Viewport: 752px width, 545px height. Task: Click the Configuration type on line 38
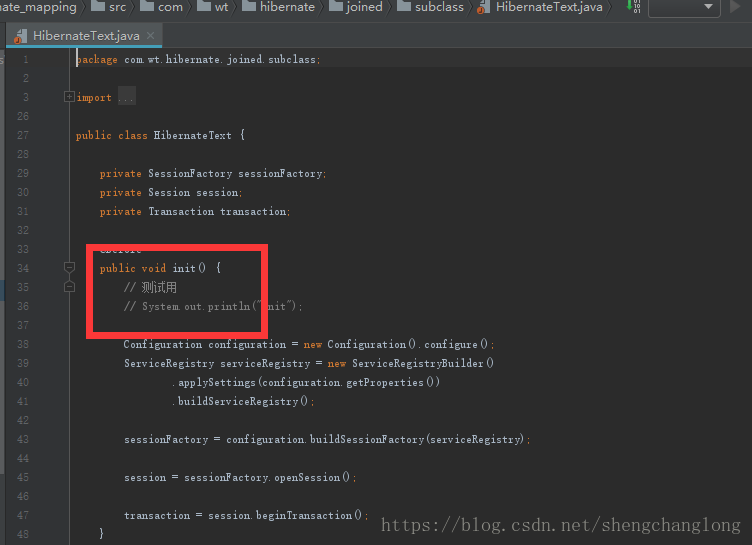pyautogui.click(x=163, y=344)
